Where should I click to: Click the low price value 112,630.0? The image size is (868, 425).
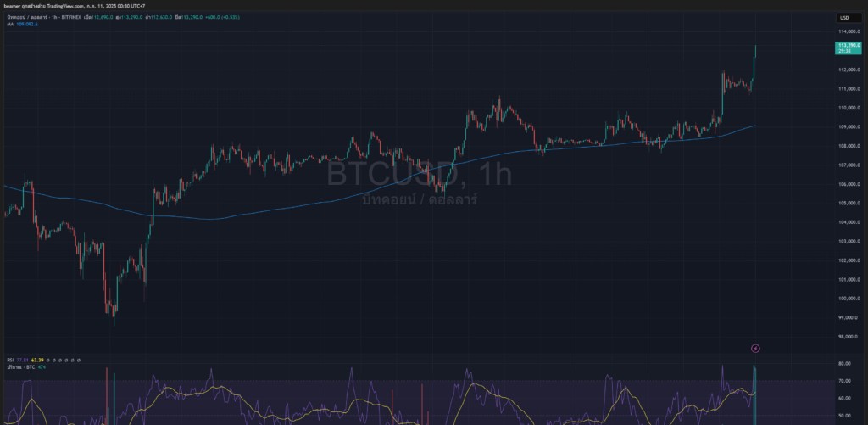pyautogui.click(x=160, y=17)
